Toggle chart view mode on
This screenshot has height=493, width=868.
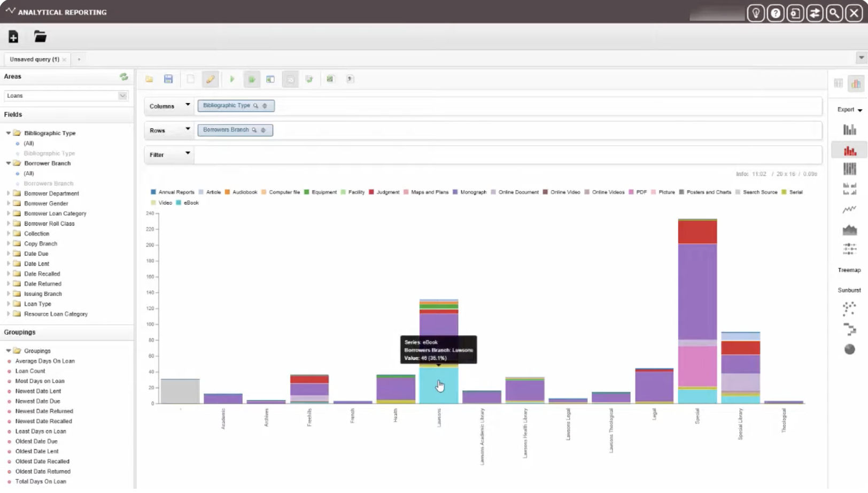coord(856,83)
